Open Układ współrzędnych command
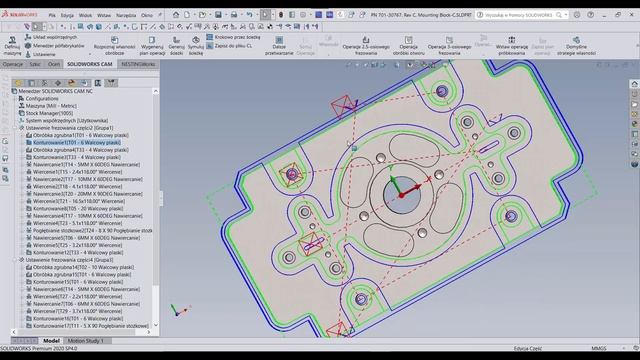Screen dimensions: 640x360 (x=51, y=37)
